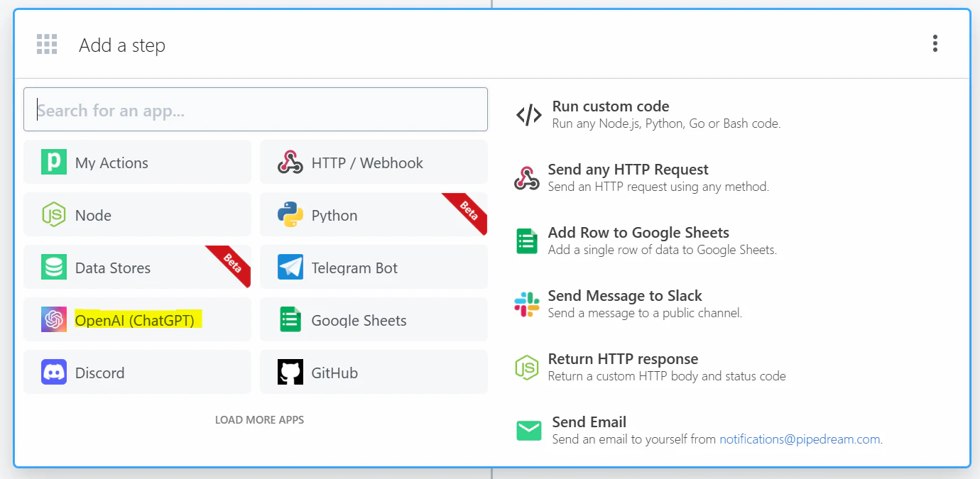
Task: Choose Send any HTTP Request title
Action: coord(628,170)
